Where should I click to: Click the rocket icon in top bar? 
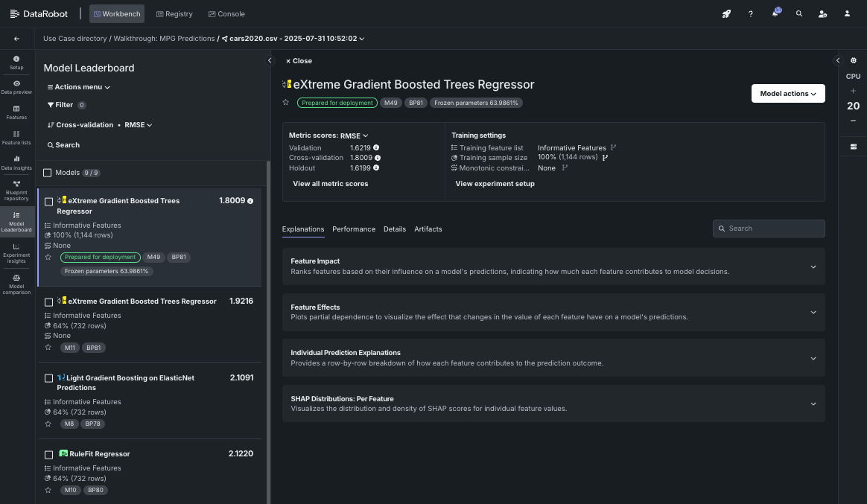pyautogui.click(x=726, y=13)
